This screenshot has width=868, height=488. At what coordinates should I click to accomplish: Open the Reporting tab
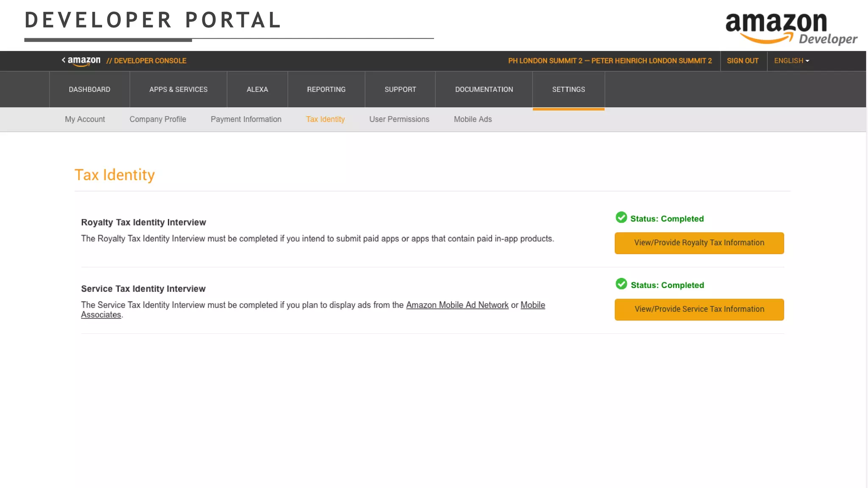326,89
